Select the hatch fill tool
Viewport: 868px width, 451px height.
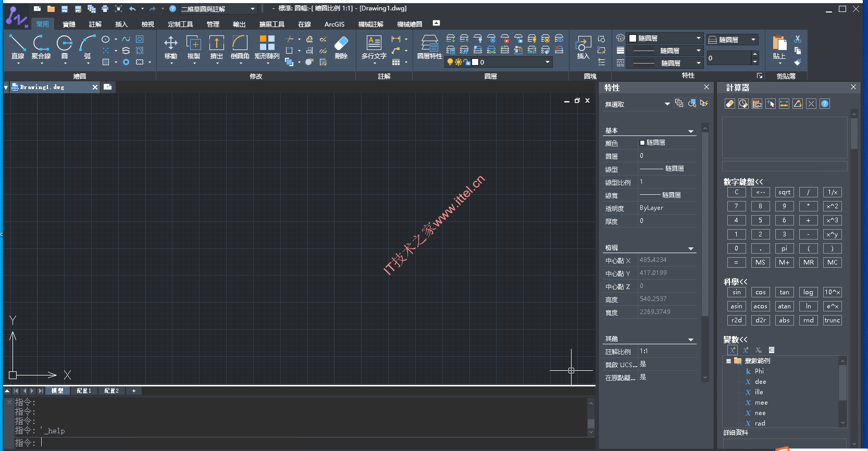(106, 62)
